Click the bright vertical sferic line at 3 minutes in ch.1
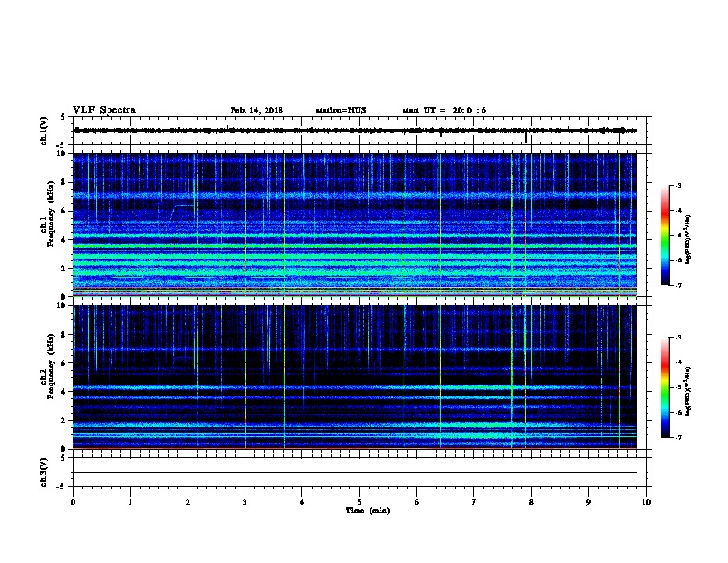Viewport: 728px width, 563px height. (245, 224)
